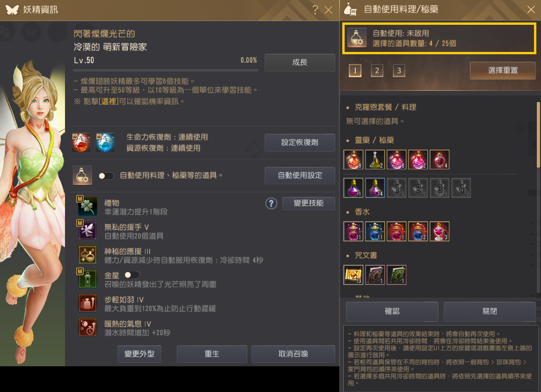Screen dimensions: 541x392
Task: Open 設定恢復劑 recovery potion settings
Action: [x=300, y=143]
